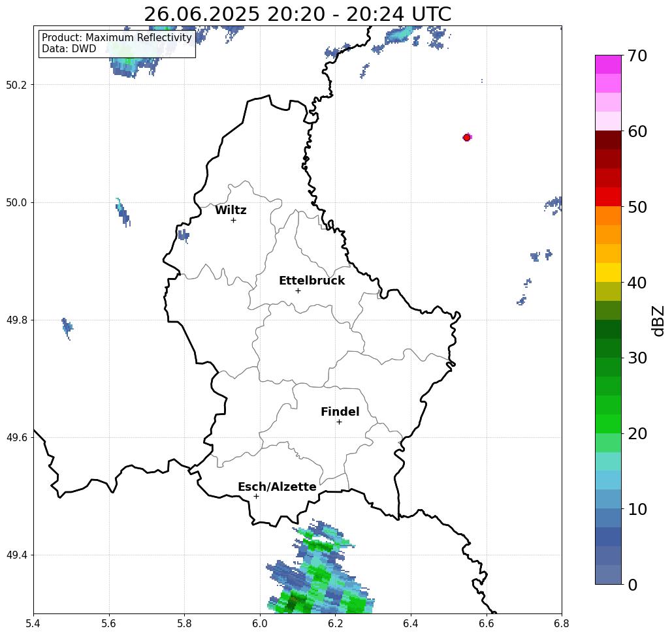Click the longitude label 5.6
Image resolution: width=672 pixels, height=635 pixels.
(x=109, y=623)
